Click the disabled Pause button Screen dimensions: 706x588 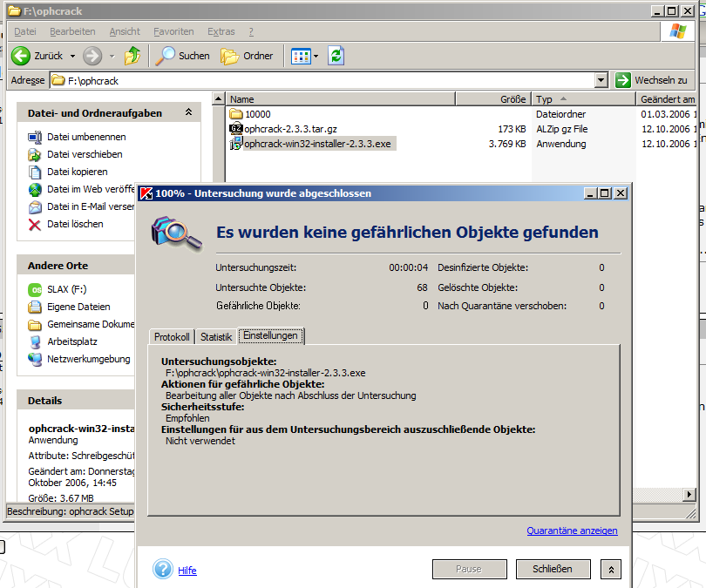click(469, 569)
